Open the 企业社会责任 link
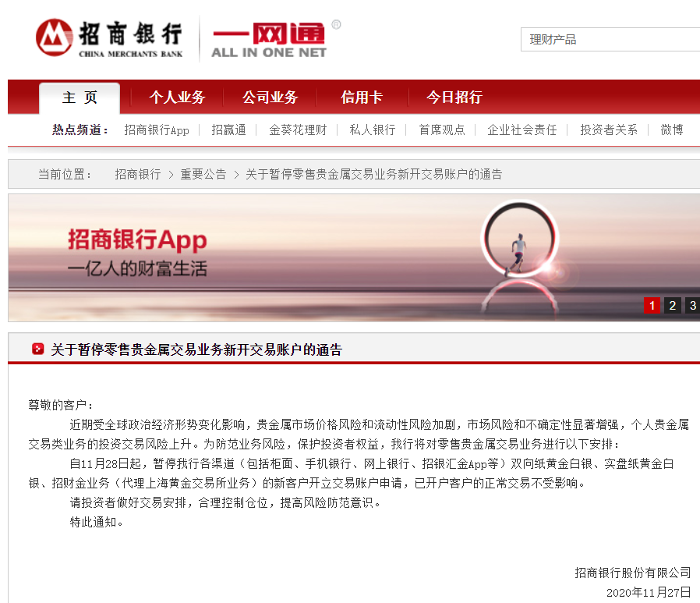 coord(521,130)
